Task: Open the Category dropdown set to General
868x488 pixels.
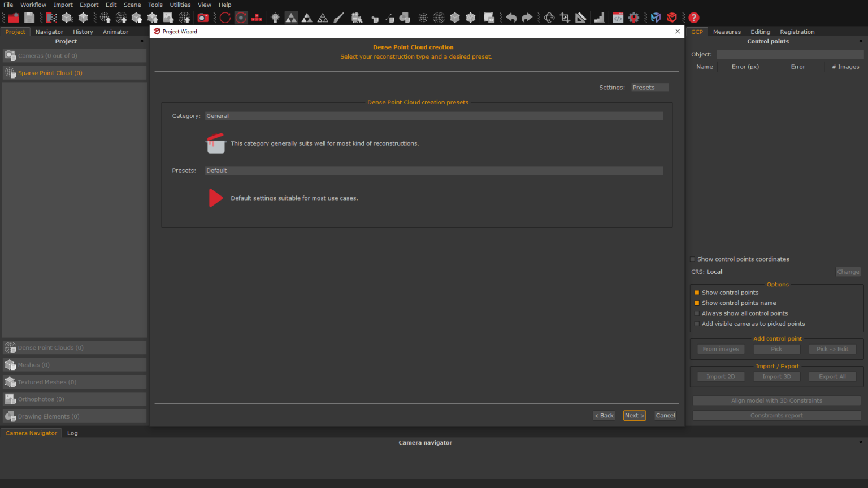Action: (434, 116)
